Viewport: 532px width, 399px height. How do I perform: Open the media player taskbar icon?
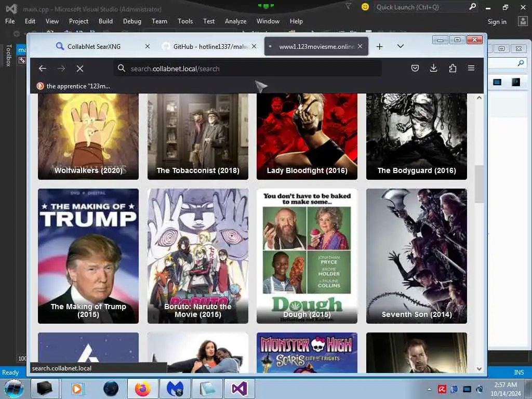tap(77, 389)
